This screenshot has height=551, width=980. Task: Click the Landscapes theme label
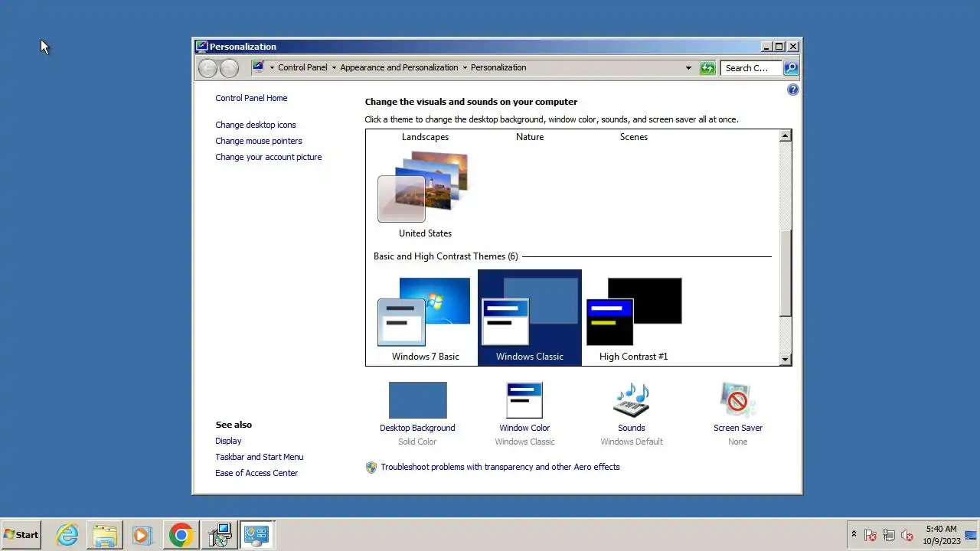click(x=425, y=137)
